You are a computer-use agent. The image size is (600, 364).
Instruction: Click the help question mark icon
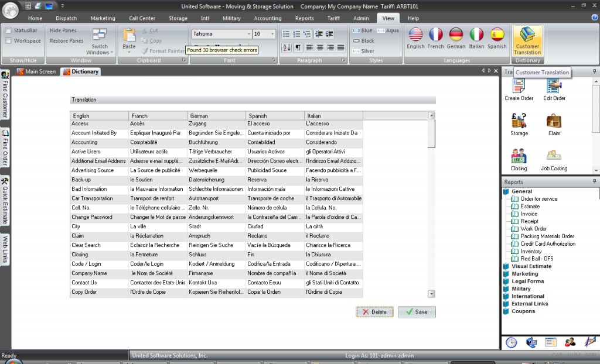(x=595, y=18)
